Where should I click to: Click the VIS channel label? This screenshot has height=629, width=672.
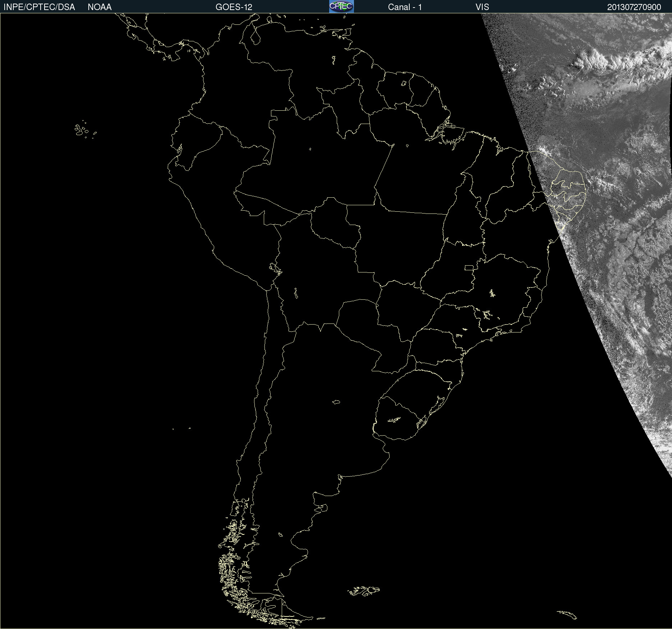482,7
